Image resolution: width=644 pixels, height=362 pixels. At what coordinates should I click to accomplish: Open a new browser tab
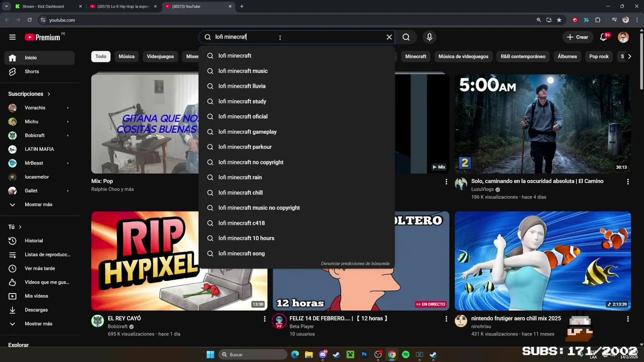pos(242,7)
